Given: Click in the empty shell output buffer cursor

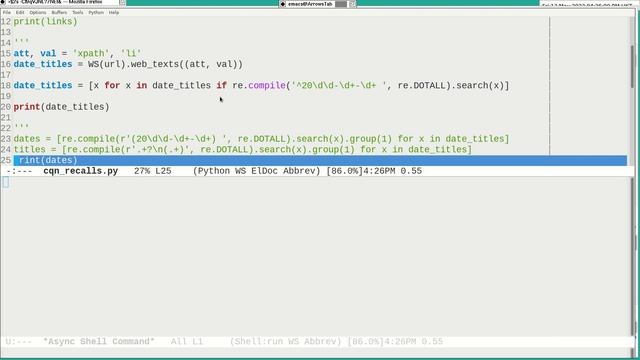Looking at the screenshot, I should point(6,182).
